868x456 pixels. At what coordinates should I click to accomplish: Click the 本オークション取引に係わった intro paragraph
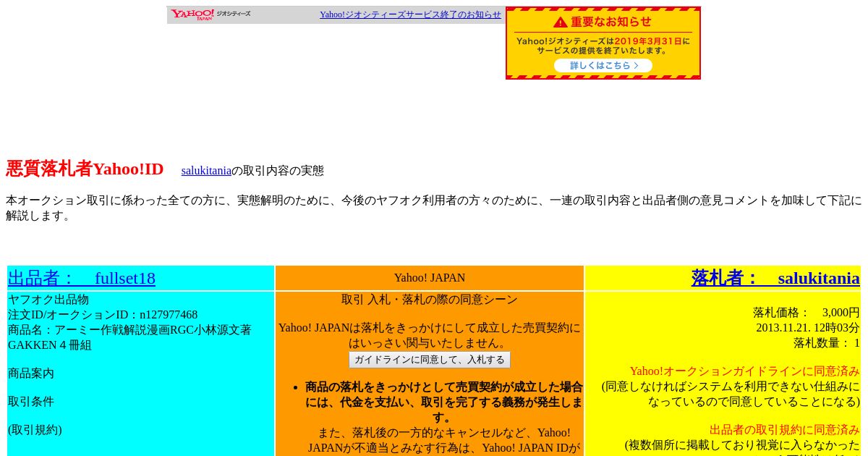pyautogui.click(x=434, y=208)
